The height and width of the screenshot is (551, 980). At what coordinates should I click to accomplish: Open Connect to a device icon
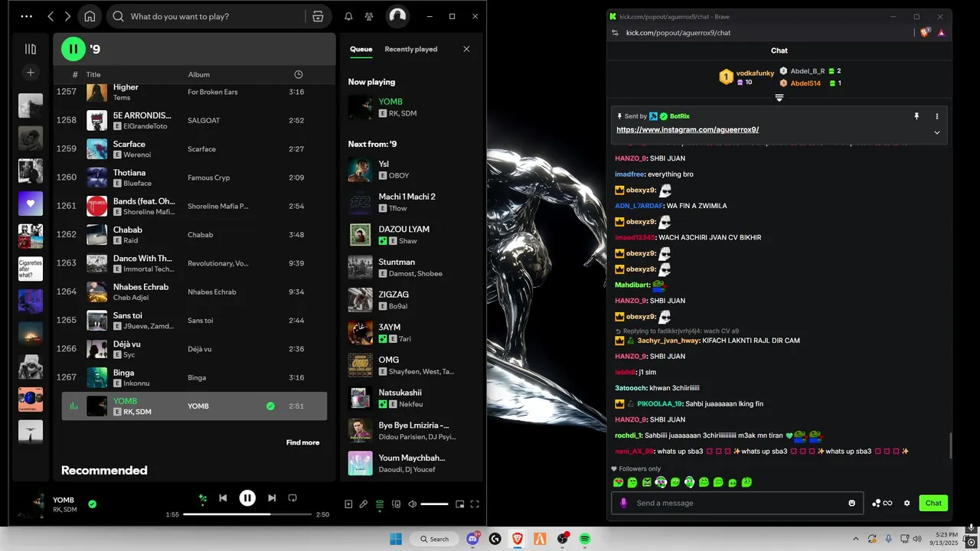(x=396, y=504)
